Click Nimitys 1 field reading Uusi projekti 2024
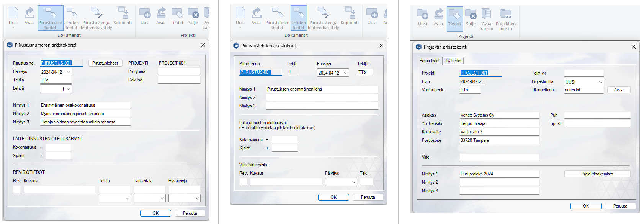Image resolution: width=644 pixels, height=224 pixels. point(500,174)
